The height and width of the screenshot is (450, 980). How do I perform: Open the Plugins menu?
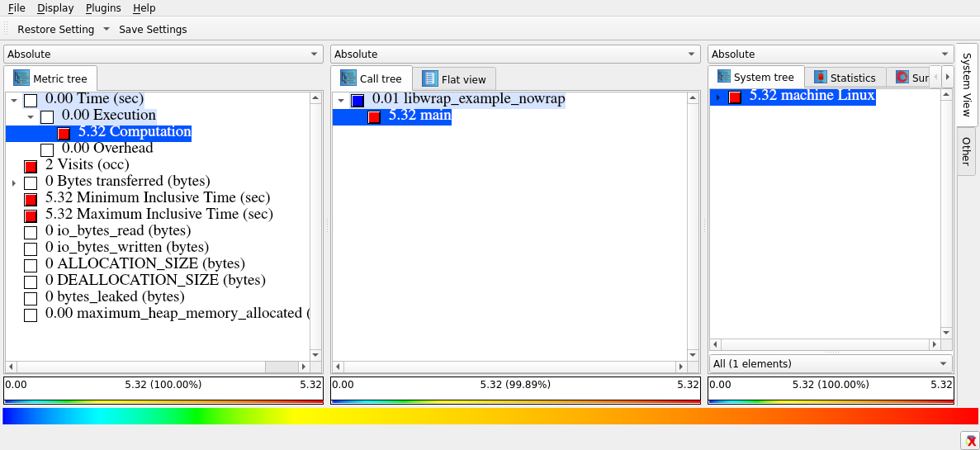pyautogui.click(x=103, y=8)
